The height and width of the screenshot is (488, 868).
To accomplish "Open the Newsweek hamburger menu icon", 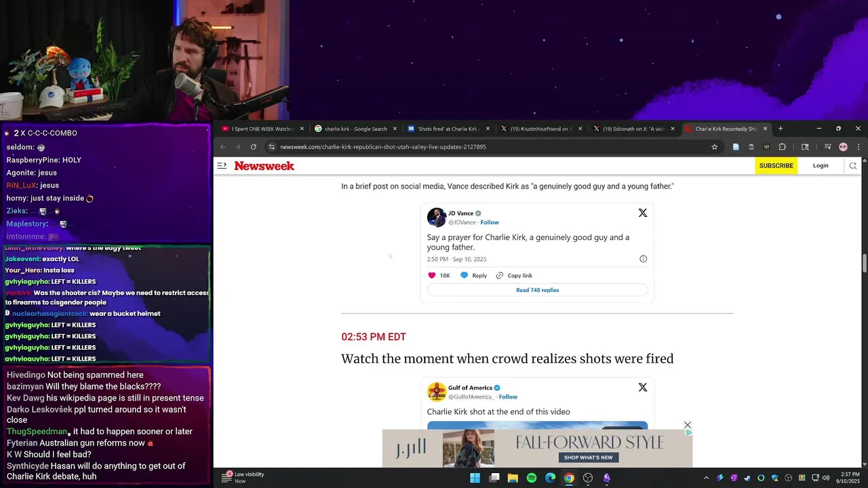I will tap(222, 165).
